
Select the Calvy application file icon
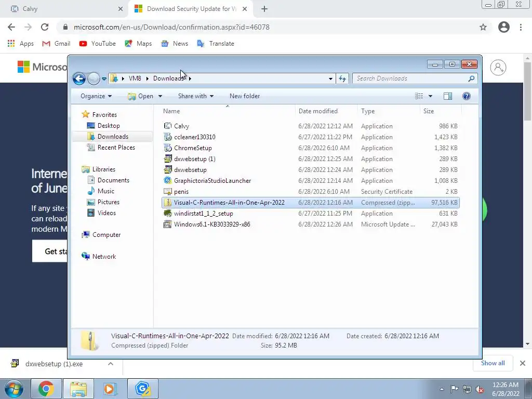[x=168, y=126]
